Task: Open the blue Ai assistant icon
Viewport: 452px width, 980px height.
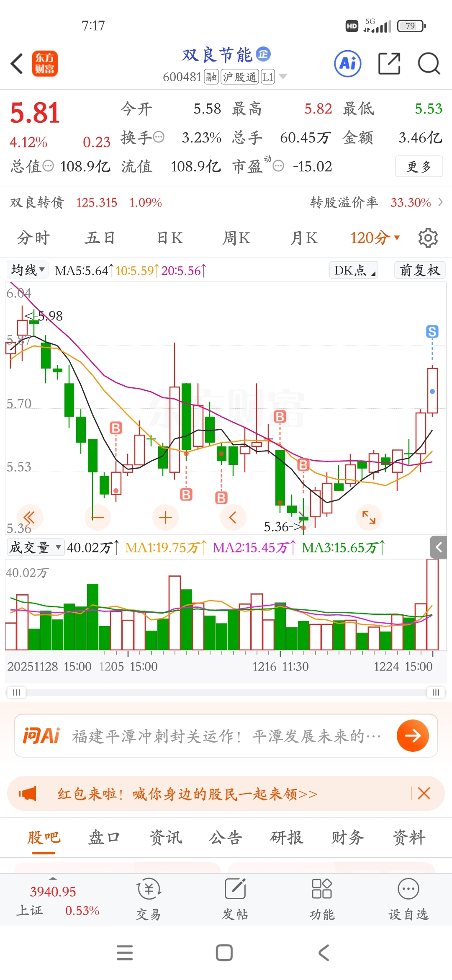Action: [x=348, y=64]
